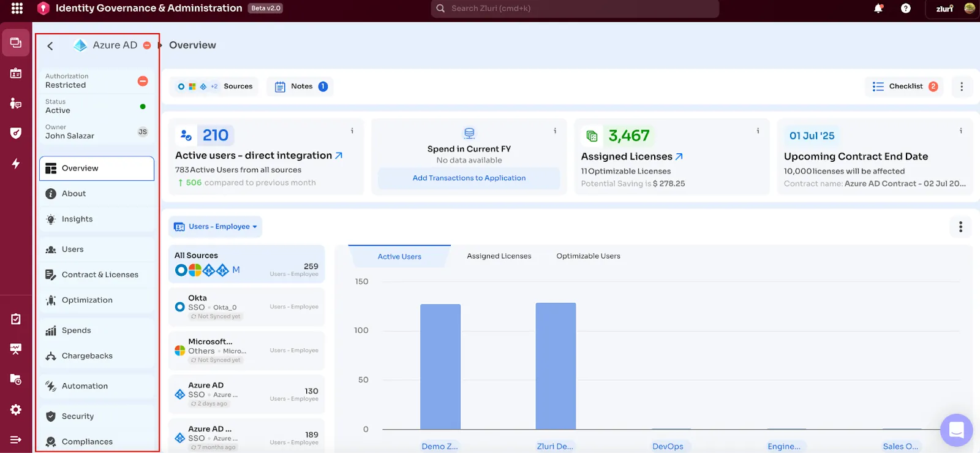Open the Users sidebar item
The height and width of the screenshot is (453, 980).
(x=97, y=249)
